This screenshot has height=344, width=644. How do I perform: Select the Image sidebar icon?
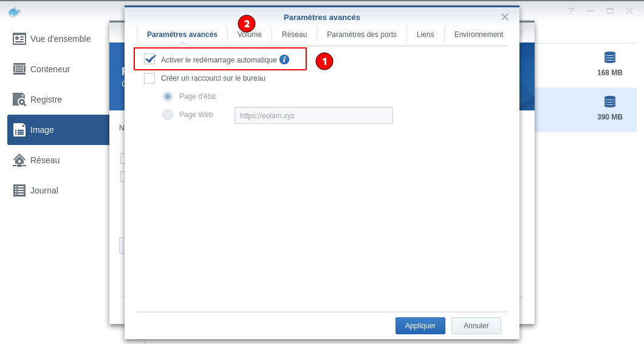[19, 130]
